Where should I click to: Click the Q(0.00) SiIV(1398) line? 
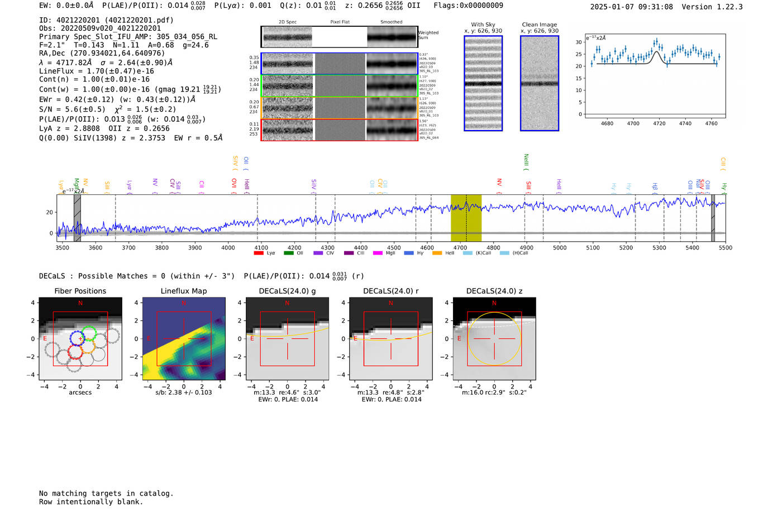pos(131,138)
